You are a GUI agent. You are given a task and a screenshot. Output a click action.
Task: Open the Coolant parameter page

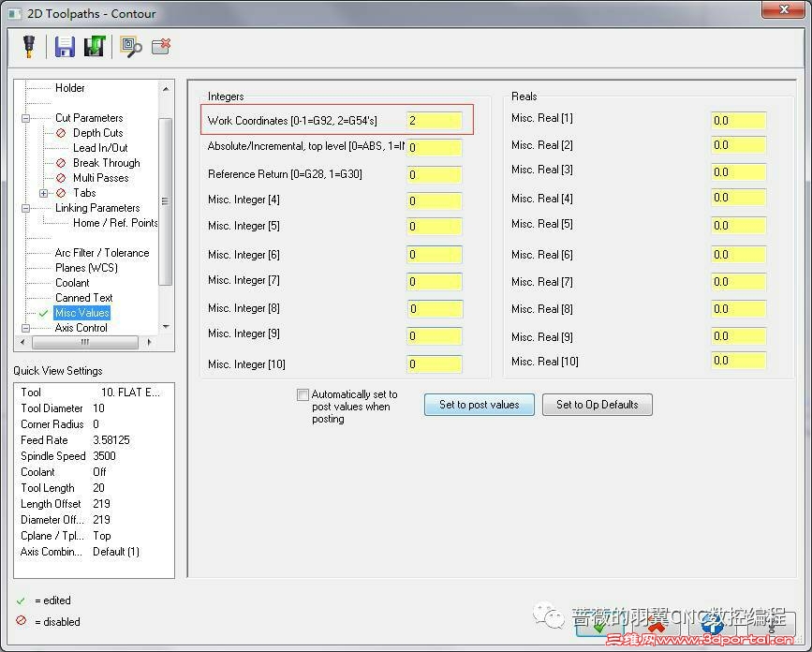pyautogui.click(x=72, y=282)
